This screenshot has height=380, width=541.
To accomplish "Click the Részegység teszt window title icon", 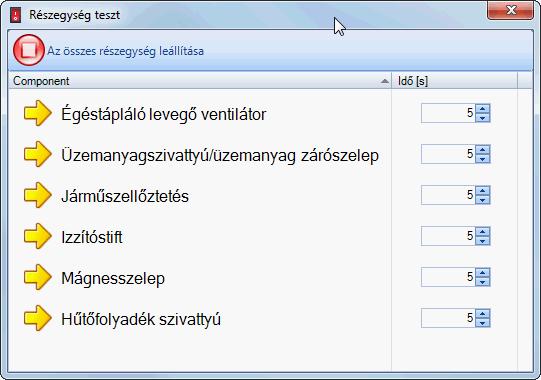I will pyautogui.click(x=16, y=15).
